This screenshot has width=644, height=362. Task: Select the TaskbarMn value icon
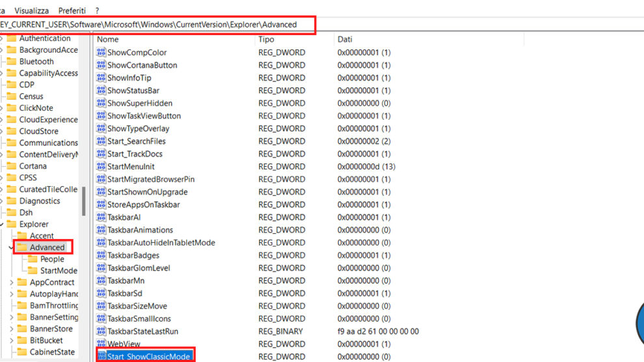101,281
